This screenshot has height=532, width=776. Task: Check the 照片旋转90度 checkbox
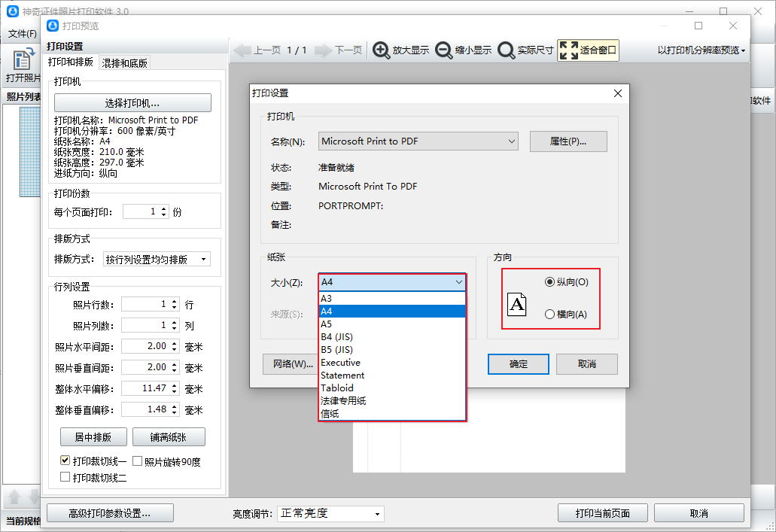pos(135,460)
